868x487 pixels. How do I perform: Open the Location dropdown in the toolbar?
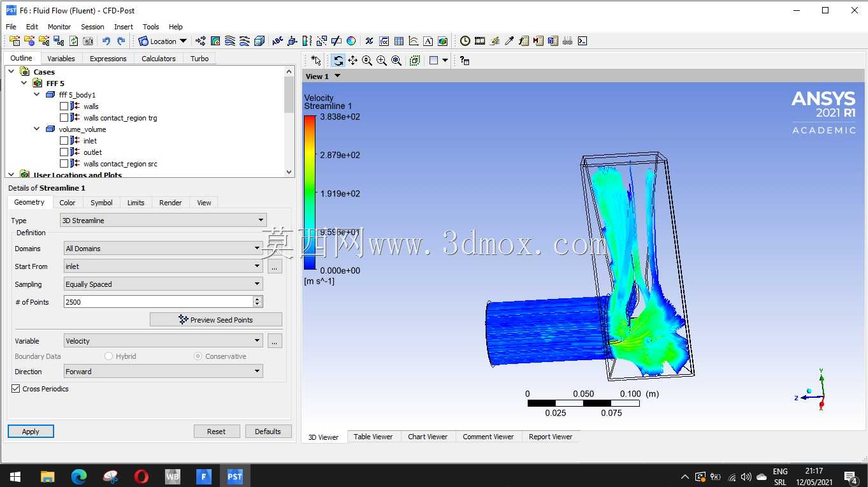pos(163,41)
